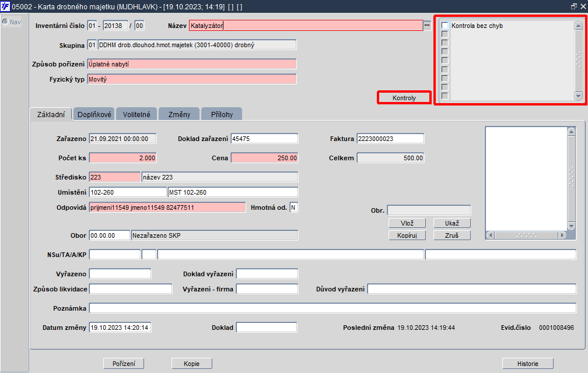Run the Kontroly button
Screen dimensions: 588x373
click(x=404, y=98)
